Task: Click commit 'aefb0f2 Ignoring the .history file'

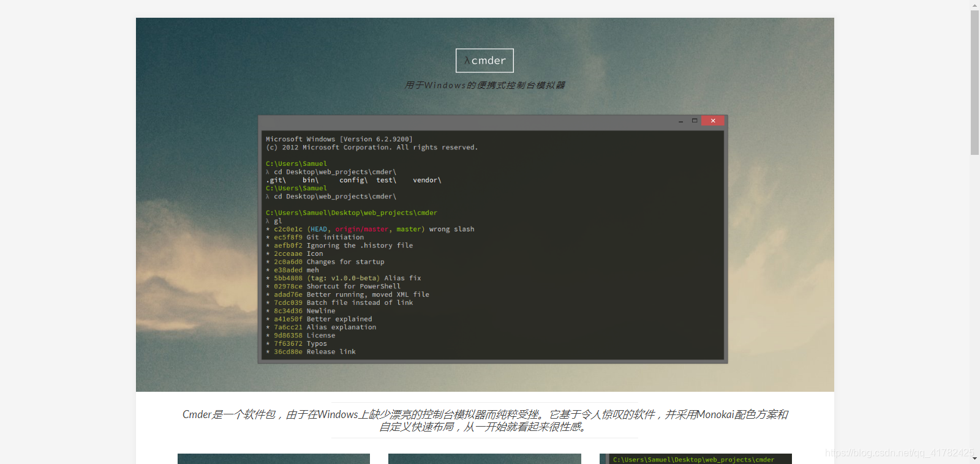Action: [339, 245]
